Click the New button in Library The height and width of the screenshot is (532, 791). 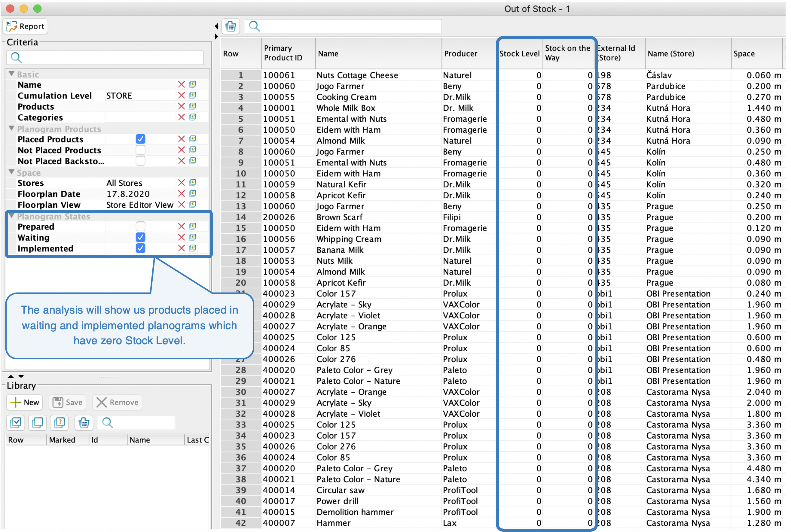(25, 403)
